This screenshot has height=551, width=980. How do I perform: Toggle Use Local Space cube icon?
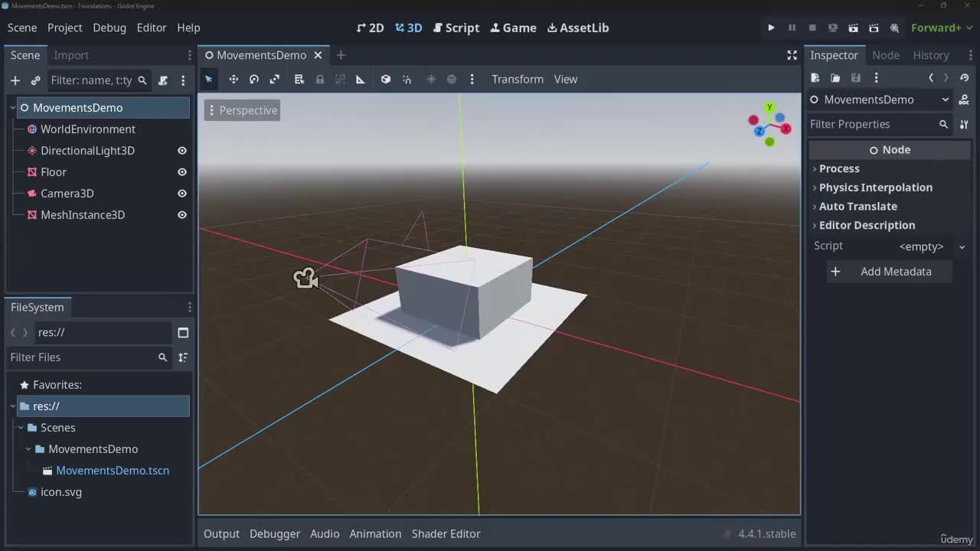(386, 79)
